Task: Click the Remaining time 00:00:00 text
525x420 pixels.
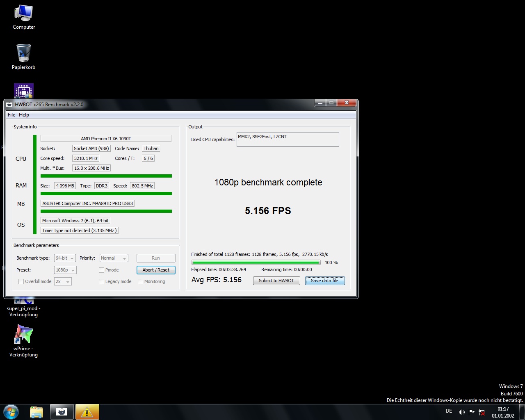Action: 287,269
